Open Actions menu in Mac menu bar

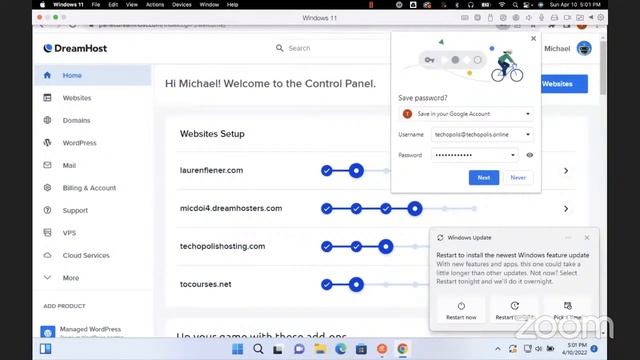pos(155,4)
